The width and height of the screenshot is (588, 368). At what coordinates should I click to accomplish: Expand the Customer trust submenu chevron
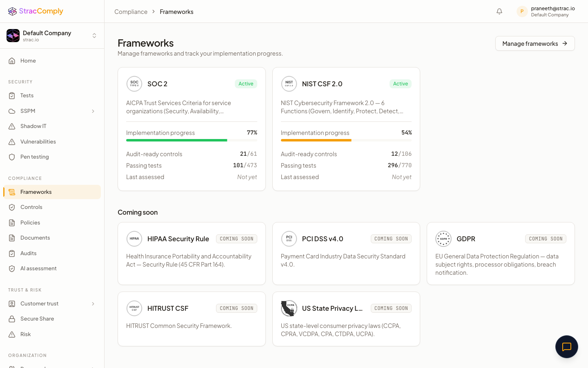(93, 304)
